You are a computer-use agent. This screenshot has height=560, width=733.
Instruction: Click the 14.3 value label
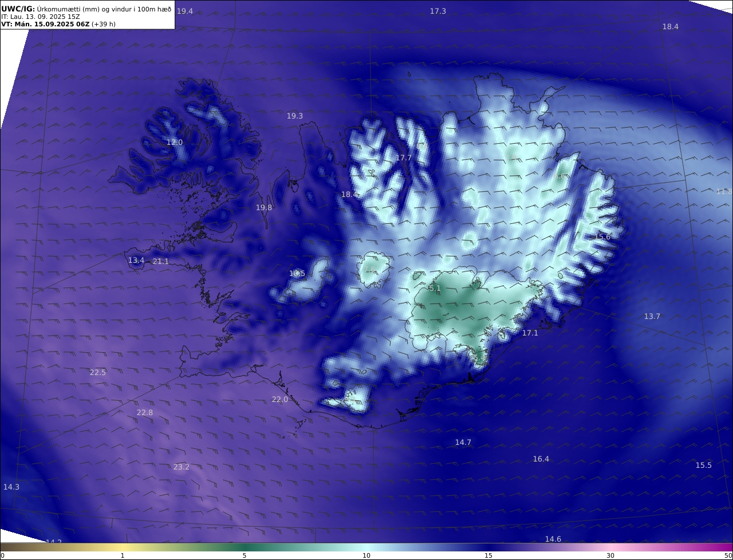pyautogui.click(x=11, y=487)
